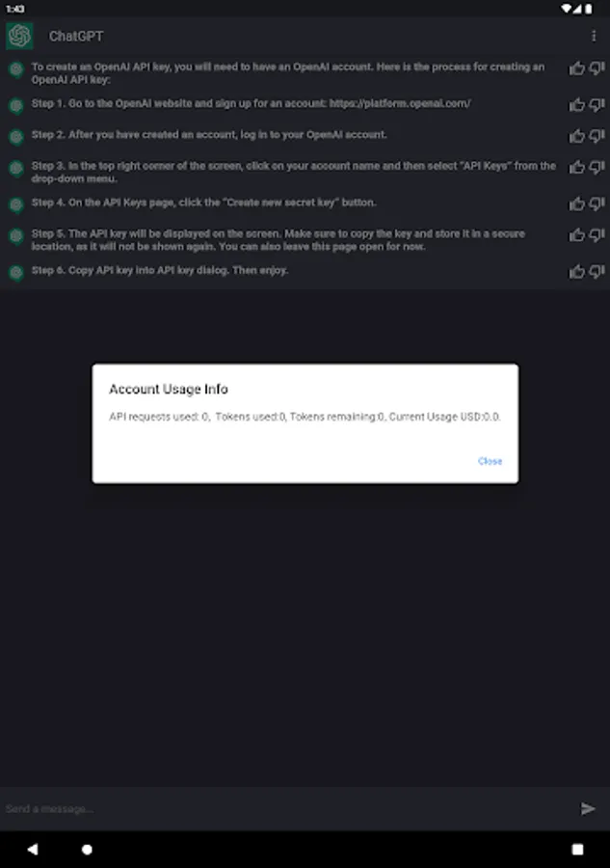Thumbs up the Step 3 message

pos(577,167)
